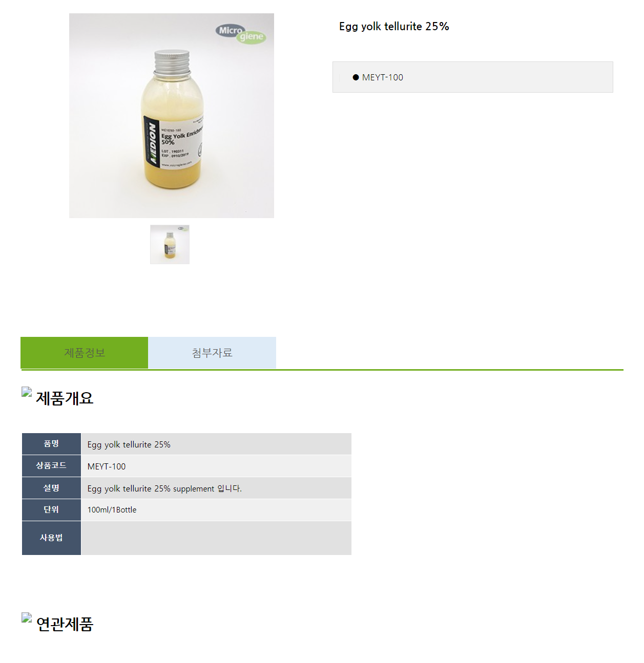Click the MEYT-100 value in the table

tap(107, 466)
